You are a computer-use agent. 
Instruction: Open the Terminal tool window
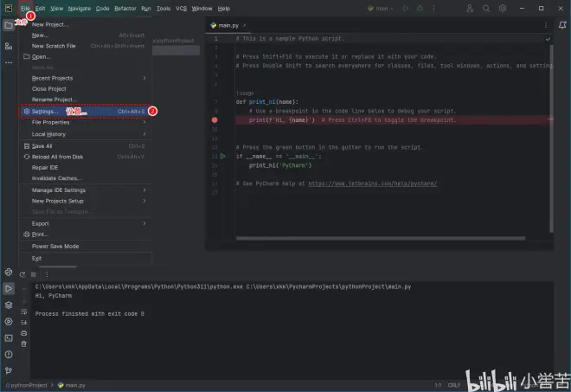9,338
